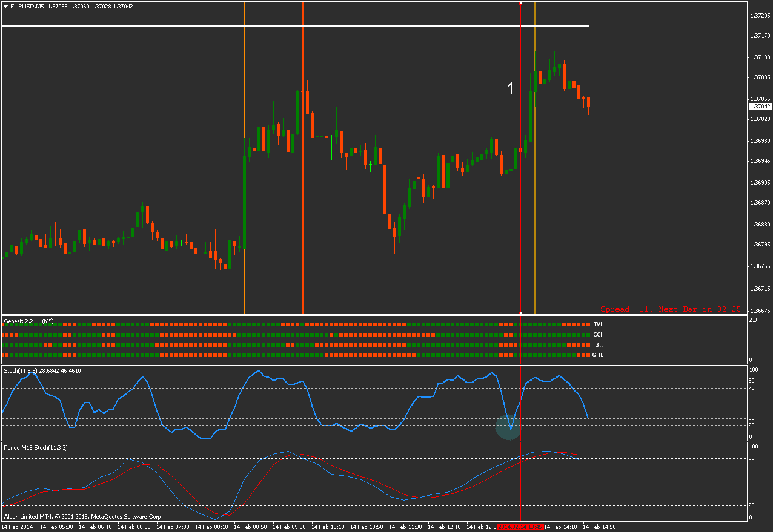Viewport: 773px width, 532px height.
Task: Click the Spread 11 Next Bar text
Action: click(x=671, y=309)
